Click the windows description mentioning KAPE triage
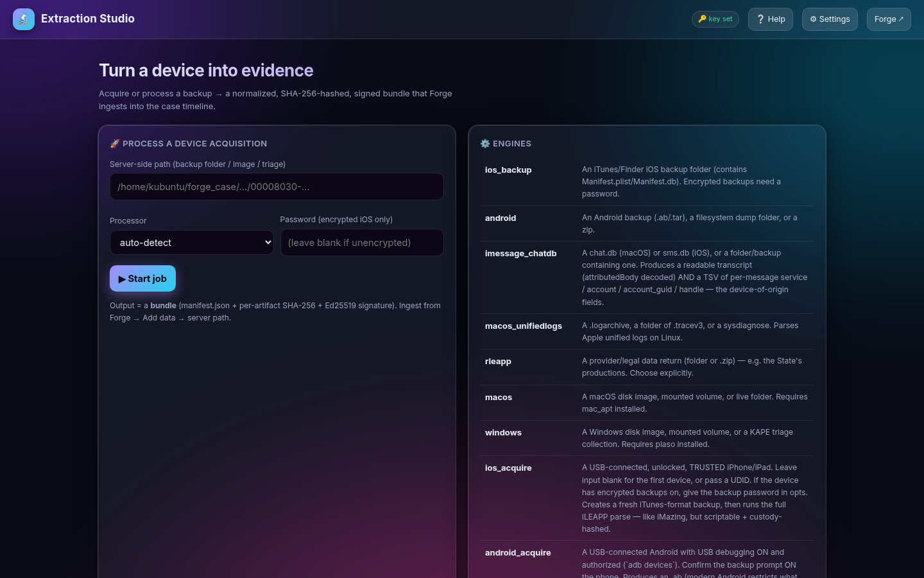The width and height of the screenshot is (924, 578). (x=687, y=438)
